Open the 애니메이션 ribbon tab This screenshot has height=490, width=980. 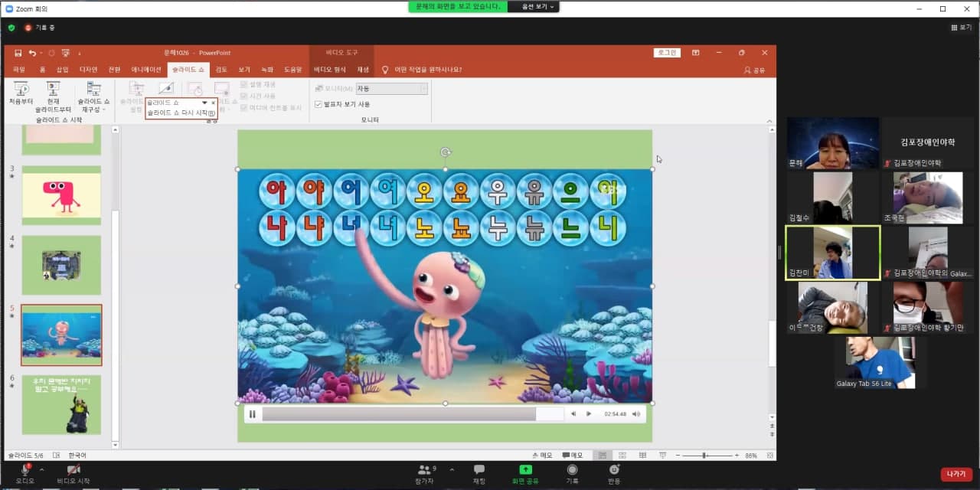coord(146,69)
